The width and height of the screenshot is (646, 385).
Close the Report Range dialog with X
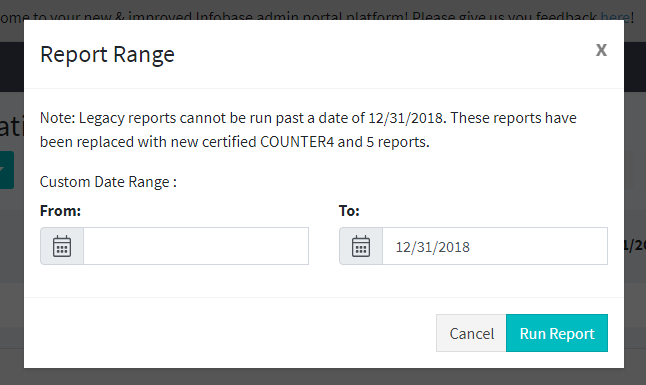click(x=601, y=50)
